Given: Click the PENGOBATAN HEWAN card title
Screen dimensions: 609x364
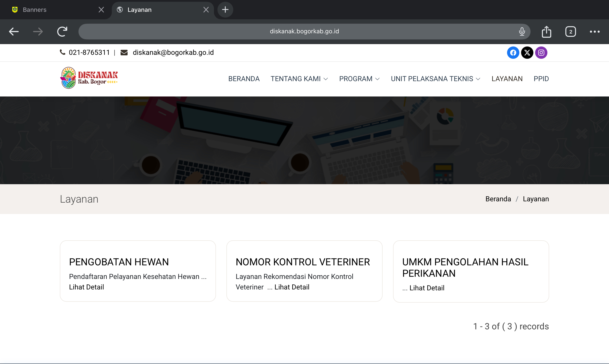Looking at the screenshot, I should [x=119, y=262].
